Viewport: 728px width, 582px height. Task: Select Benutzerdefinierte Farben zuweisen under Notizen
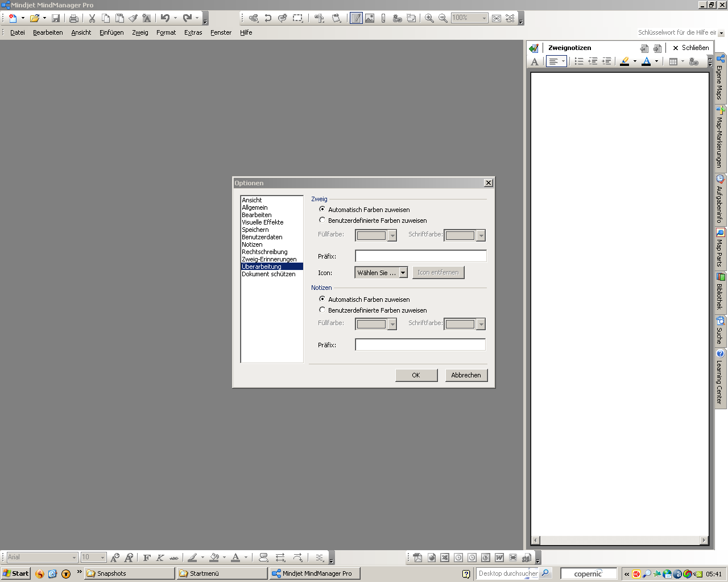(322, 310)
